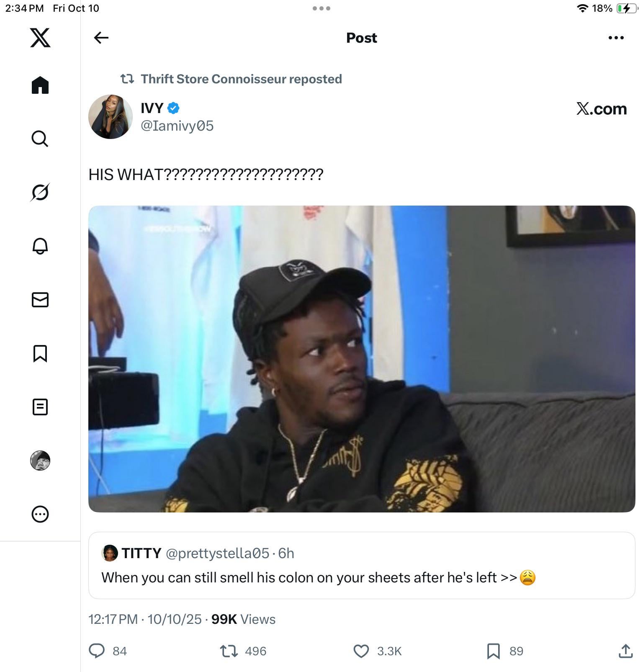The width and height of the screenshot is (643, 672).
Task: Repost IVY's post
Action: coord(229,651)
